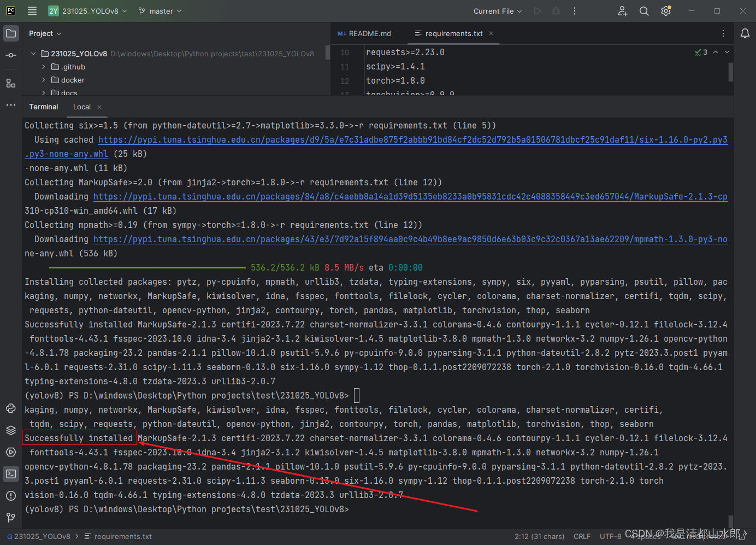The width and height of the screenshot is (756, 545).
Task: Expand the docker folder
Action: [x=43, y=80]
